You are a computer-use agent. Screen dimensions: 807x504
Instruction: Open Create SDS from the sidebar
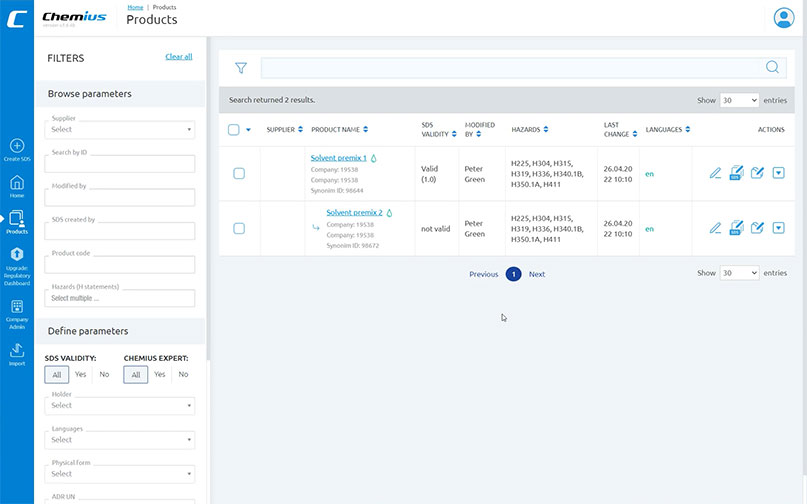17,146
